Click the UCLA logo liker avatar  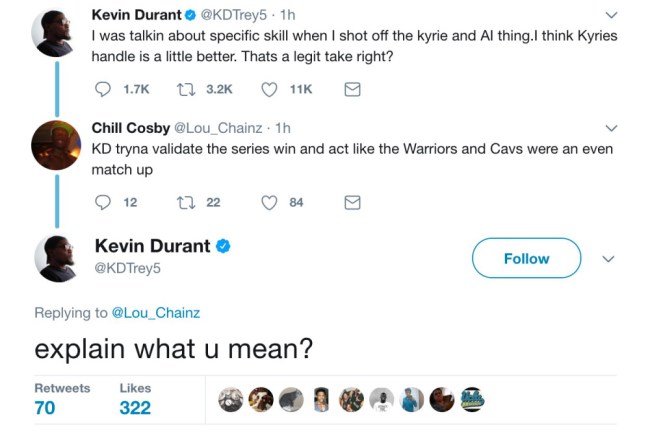[471, 400]
